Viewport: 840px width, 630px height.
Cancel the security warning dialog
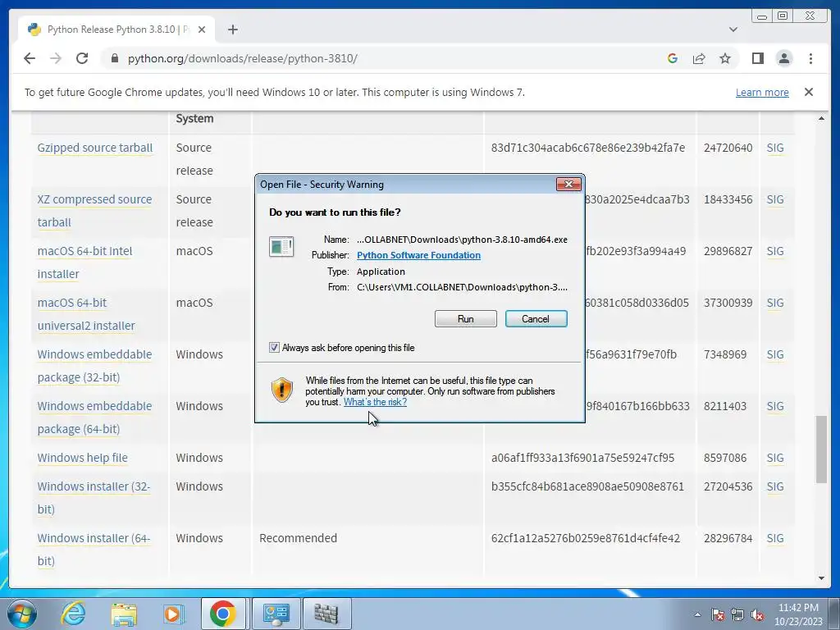point(536,319)
